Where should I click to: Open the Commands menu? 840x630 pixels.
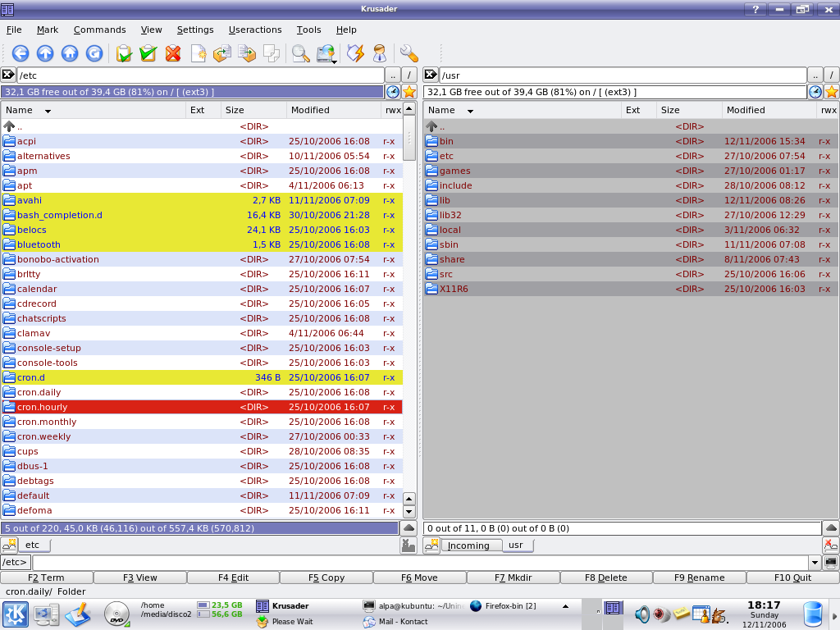99,30
